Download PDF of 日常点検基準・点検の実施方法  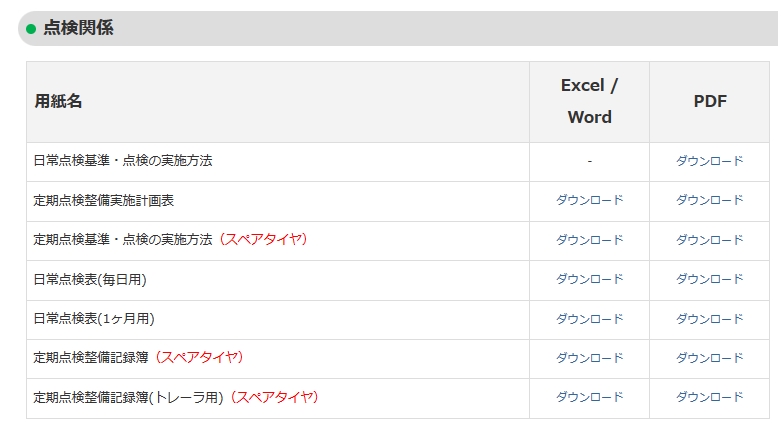click(x=709, y=161)
